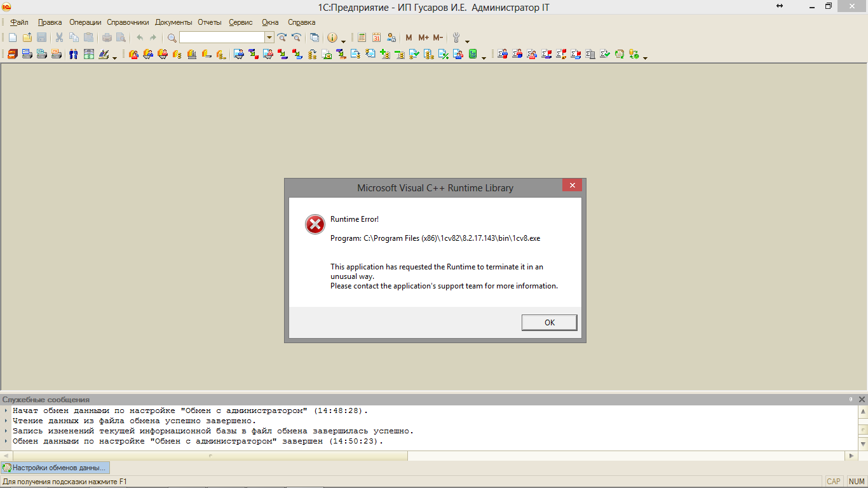Select message 'Запись изменений текущей информационной базы'
Image resolution: width=868 pixels, height=488 pixels.
click(214, 431)
